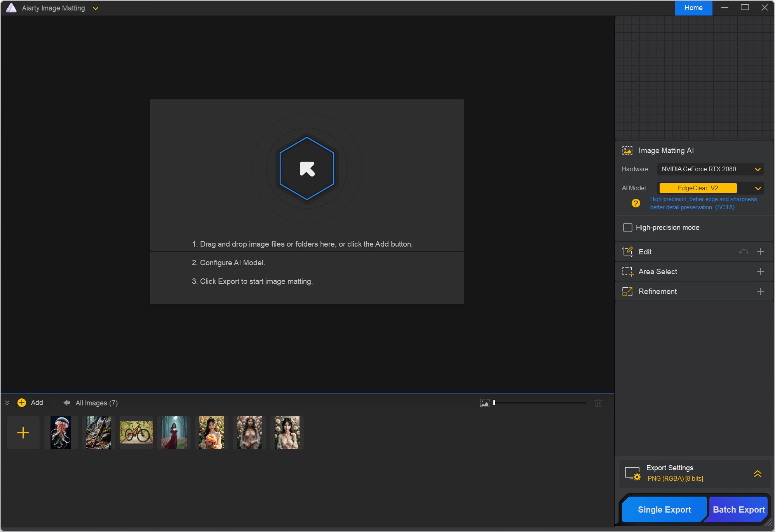Expand Export Settings with double chevron

[757, 473]
